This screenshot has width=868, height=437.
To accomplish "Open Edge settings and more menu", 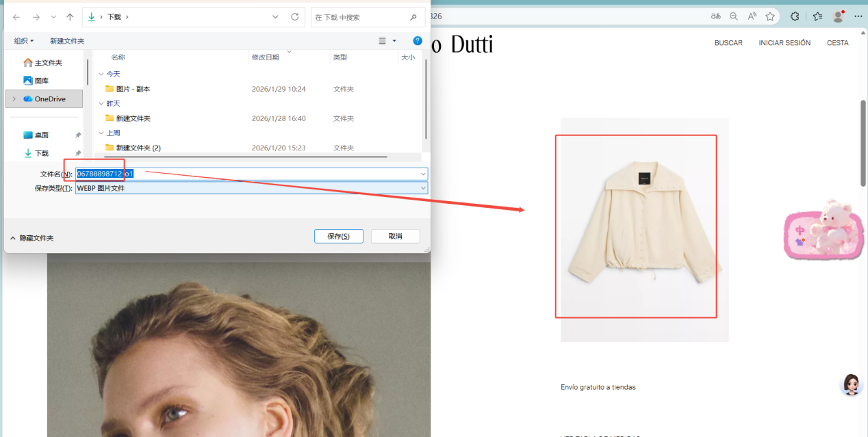I will click(x=858, y=16).
